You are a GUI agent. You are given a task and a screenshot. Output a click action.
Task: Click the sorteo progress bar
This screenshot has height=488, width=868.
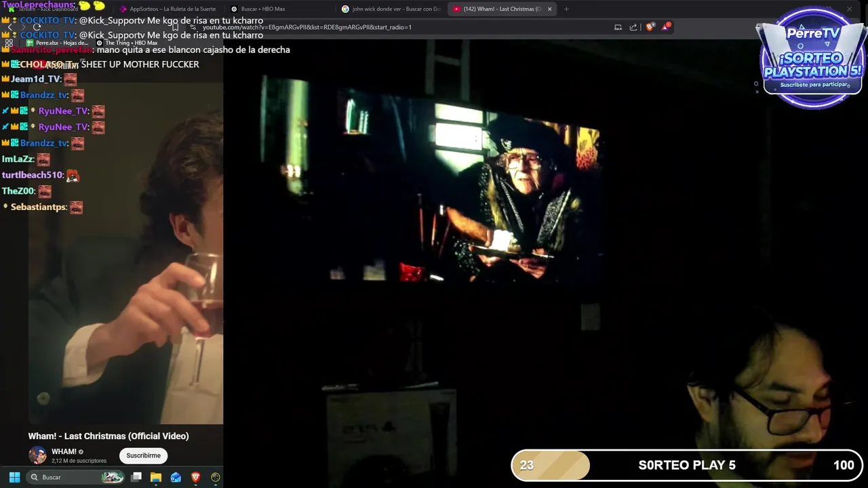pos(686,465)
